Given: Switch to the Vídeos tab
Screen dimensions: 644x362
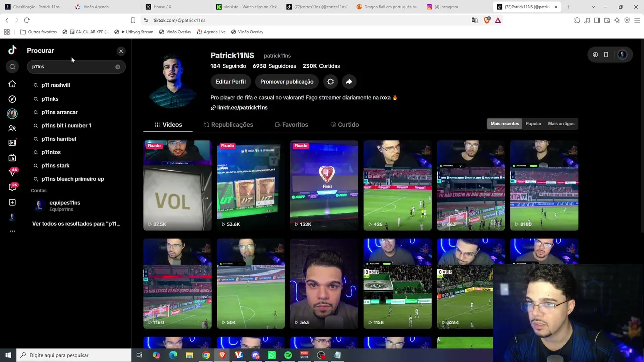Looking at the screenshot, I should pos(168,125).
